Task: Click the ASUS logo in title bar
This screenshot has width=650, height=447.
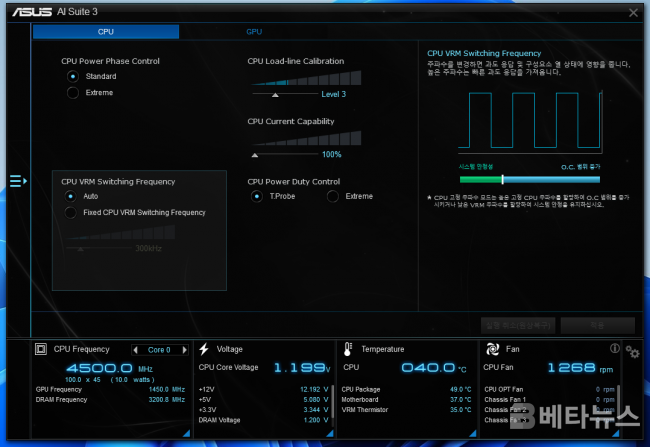Action: (x=32, y=12)
